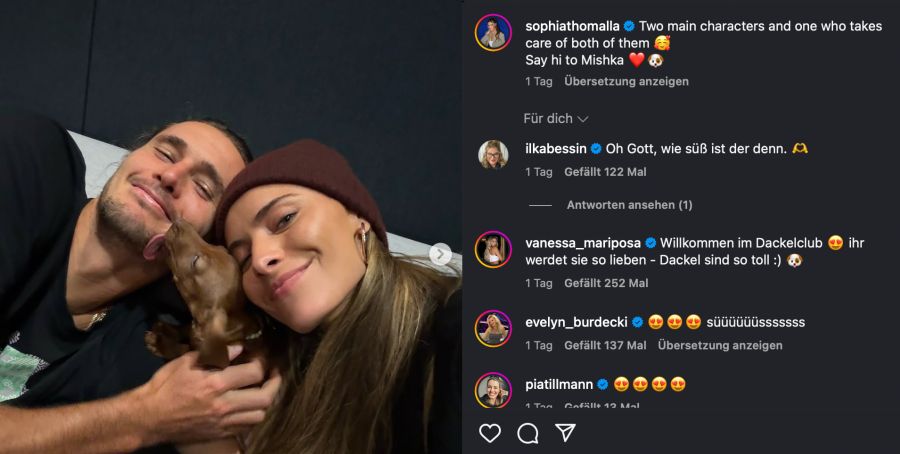
Task: Click ilkabessin's avatar
Action: (x=493, y=157)
